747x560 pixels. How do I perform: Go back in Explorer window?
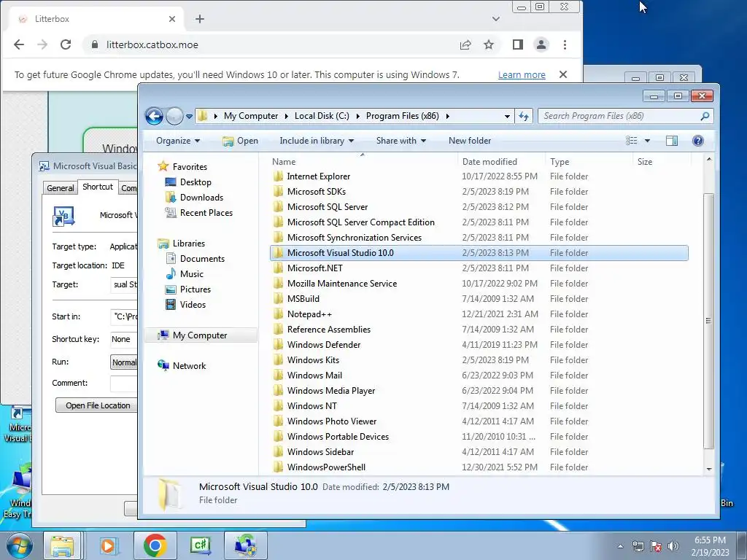click(154, 116)
